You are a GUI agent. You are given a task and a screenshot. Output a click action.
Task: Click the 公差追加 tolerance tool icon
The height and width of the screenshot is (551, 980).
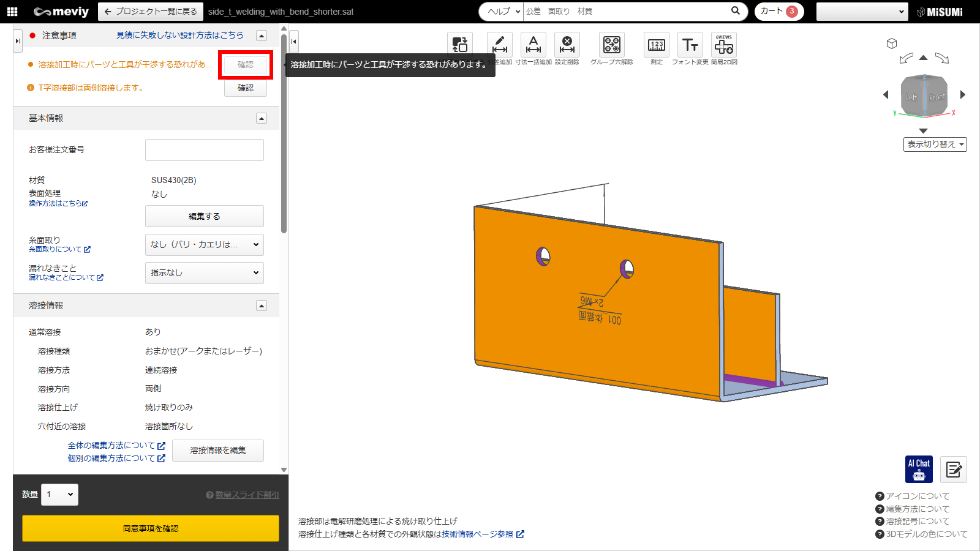[x=500, y=45]
